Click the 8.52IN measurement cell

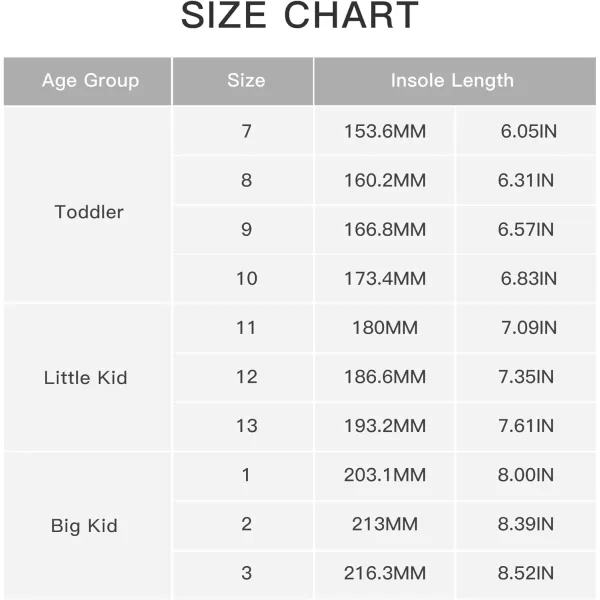526,573
